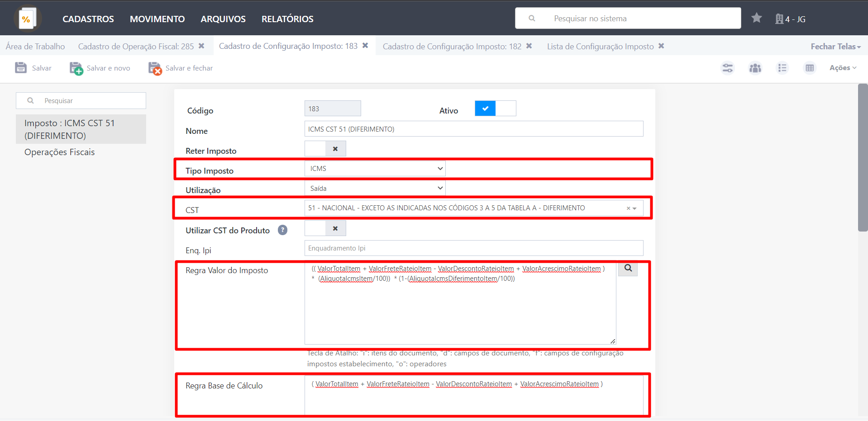The width and height of the screenshot is (868, 421).
Task: Click magnifier button for Regra Valor do Imposto
Action: (x=628, y=268)
